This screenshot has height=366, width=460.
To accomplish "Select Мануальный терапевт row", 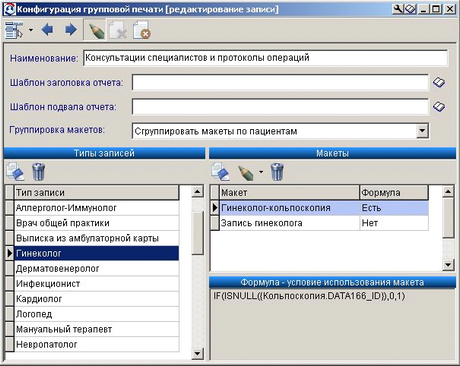I will [x=97, y=329].
